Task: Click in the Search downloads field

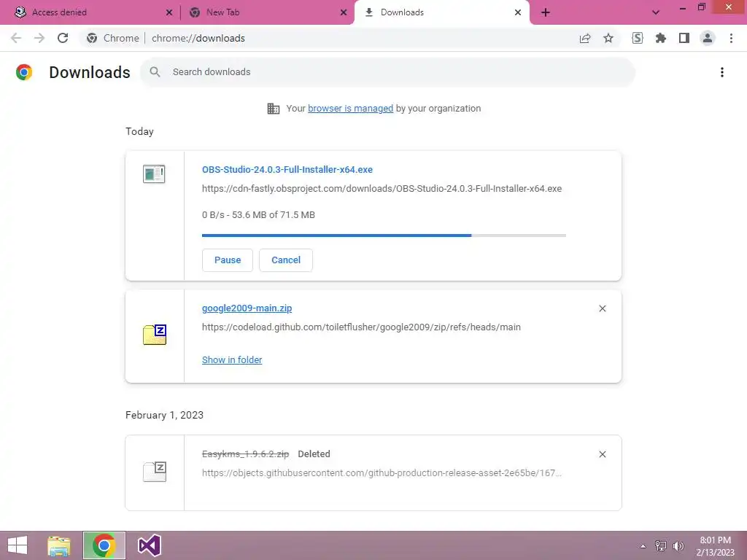Action: (x=388, y=72)
